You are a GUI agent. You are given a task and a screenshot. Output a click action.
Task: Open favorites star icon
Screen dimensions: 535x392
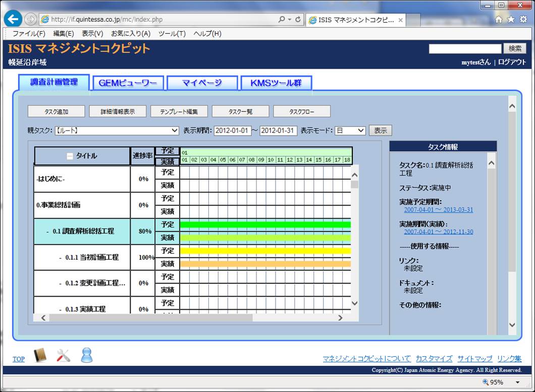[511, 20]
